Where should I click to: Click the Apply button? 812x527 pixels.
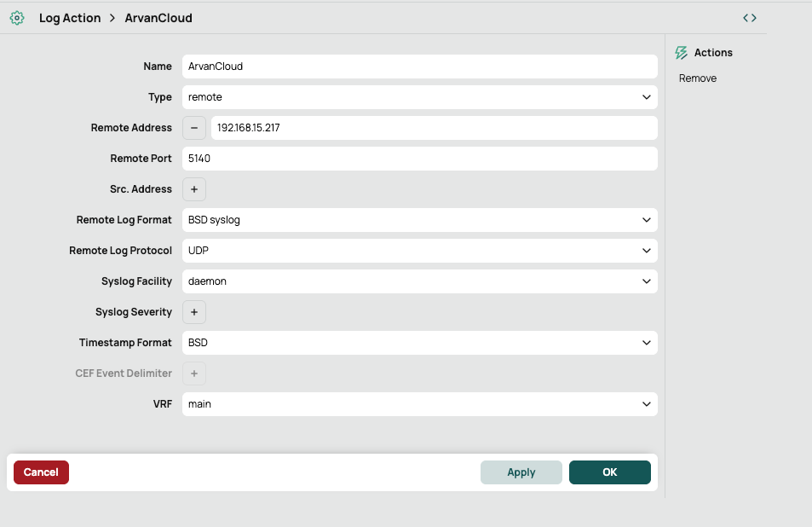click(x=521, y=472)
